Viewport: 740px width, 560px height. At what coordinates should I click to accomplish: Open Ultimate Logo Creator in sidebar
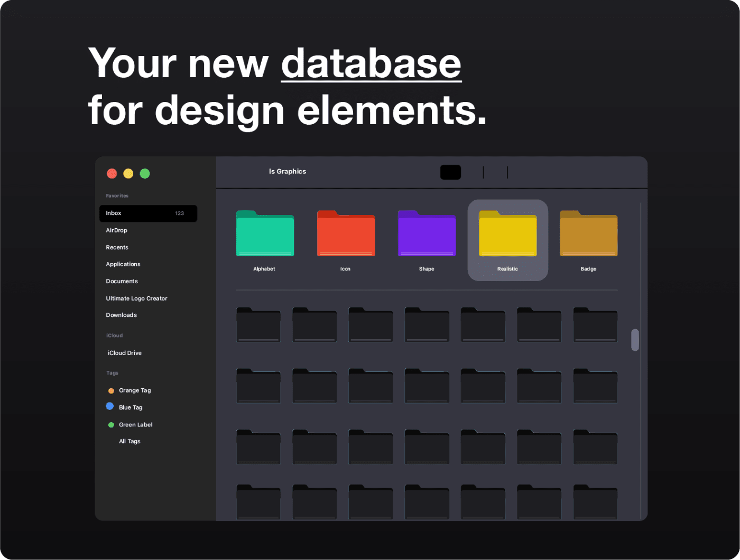click(x=136, y=298)
